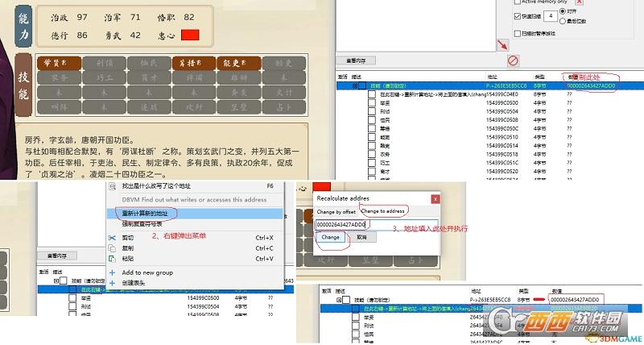Click the gray 酷吏 skill button
The width and height of the screenshot is (644, 345).
pyautogui.click(x=284, y=64)
